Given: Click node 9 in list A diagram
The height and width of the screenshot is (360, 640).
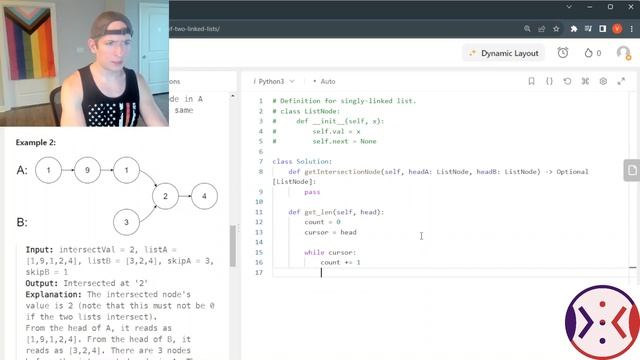Looking at the screenshot, I should pos(87,170).
